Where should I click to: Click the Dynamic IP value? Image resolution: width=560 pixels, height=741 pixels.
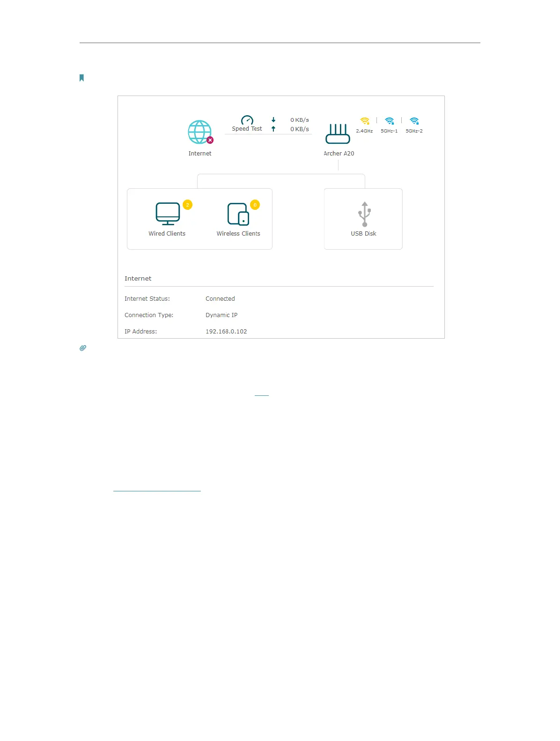click(221, 315)
